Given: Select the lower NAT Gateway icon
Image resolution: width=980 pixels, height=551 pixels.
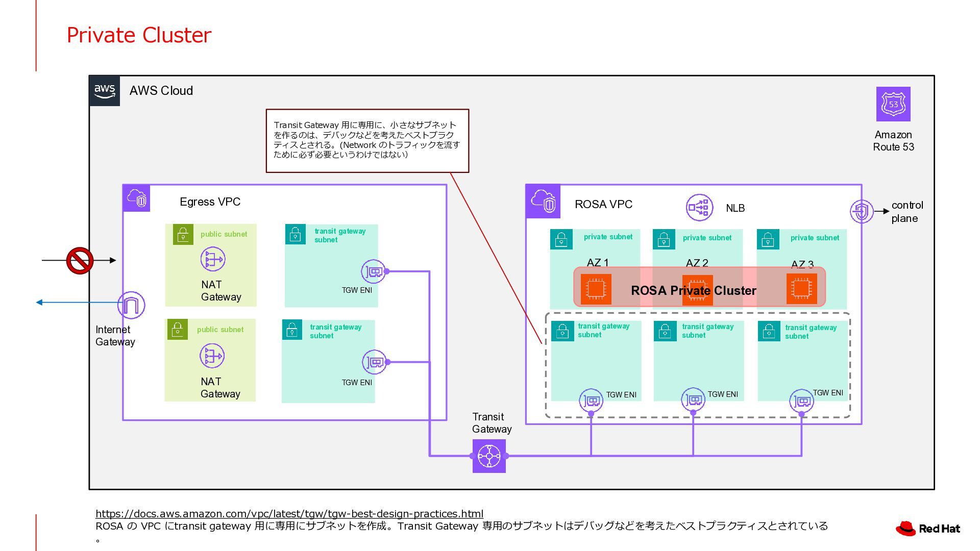Looking at the screenshot, I should pos(212,356).
